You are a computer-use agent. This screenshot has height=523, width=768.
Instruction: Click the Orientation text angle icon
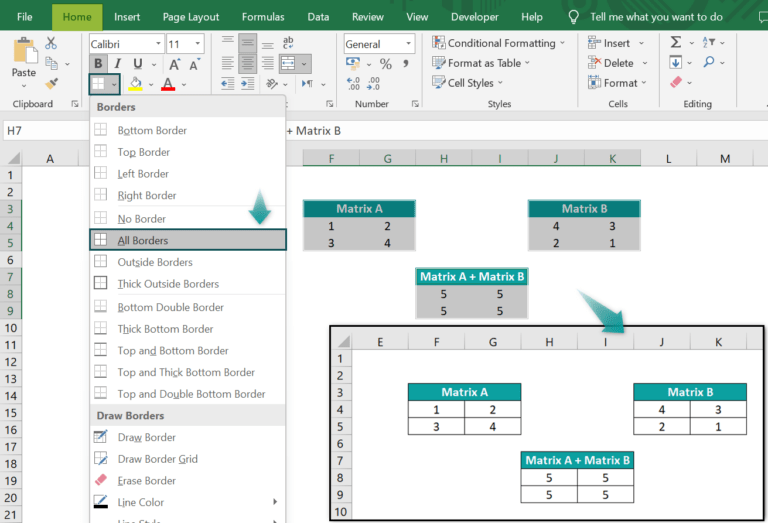[x=272, y=84]
